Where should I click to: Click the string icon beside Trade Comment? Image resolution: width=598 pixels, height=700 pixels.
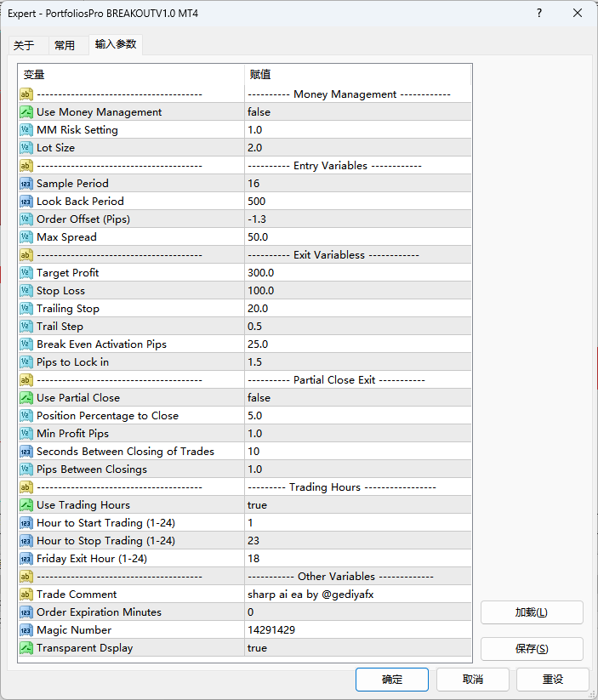26,595
